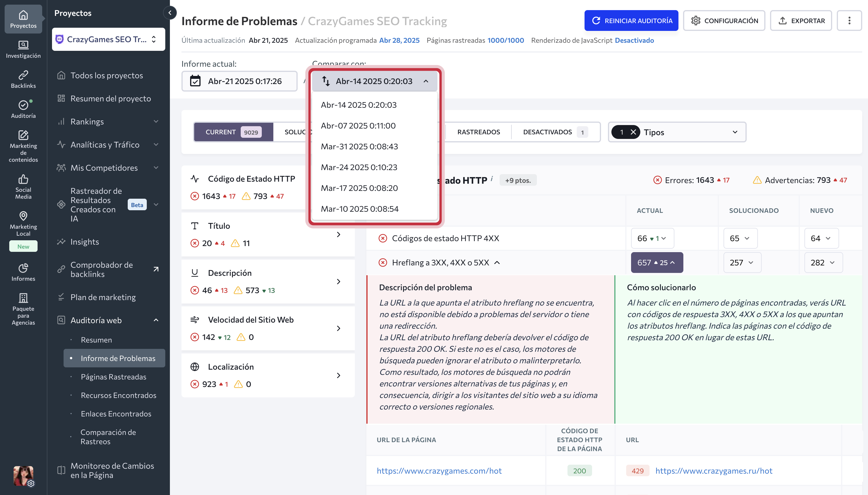Click the Errores 1643 error icon
The image size is (868, 495).
pyautogui.click(x=657, y=180)
